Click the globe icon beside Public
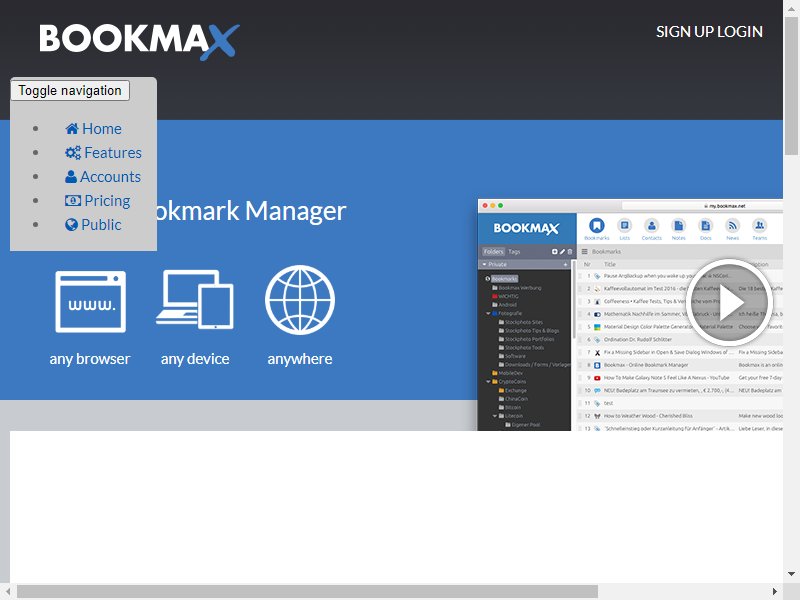 tap(71, 224)
